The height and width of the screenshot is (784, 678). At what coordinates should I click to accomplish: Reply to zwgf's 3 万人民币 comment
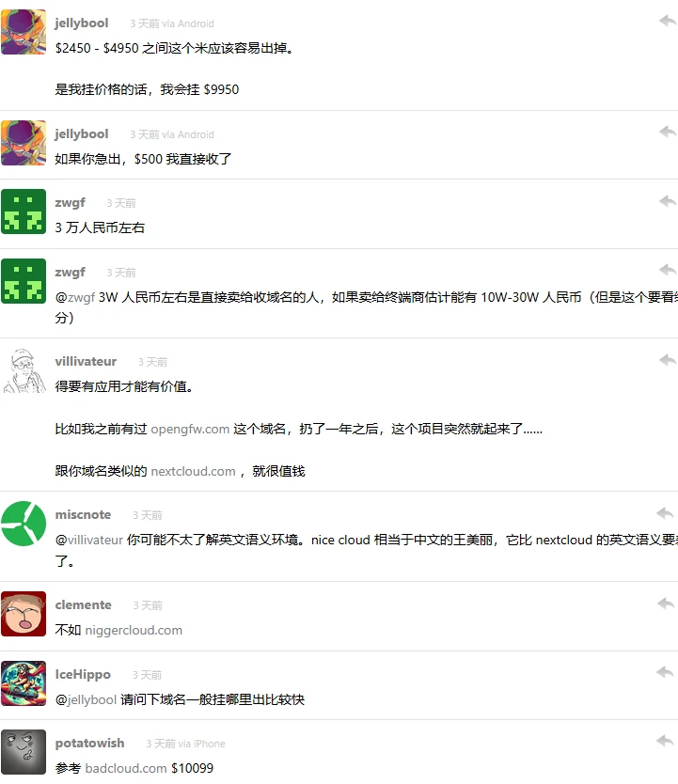(667, 201)
